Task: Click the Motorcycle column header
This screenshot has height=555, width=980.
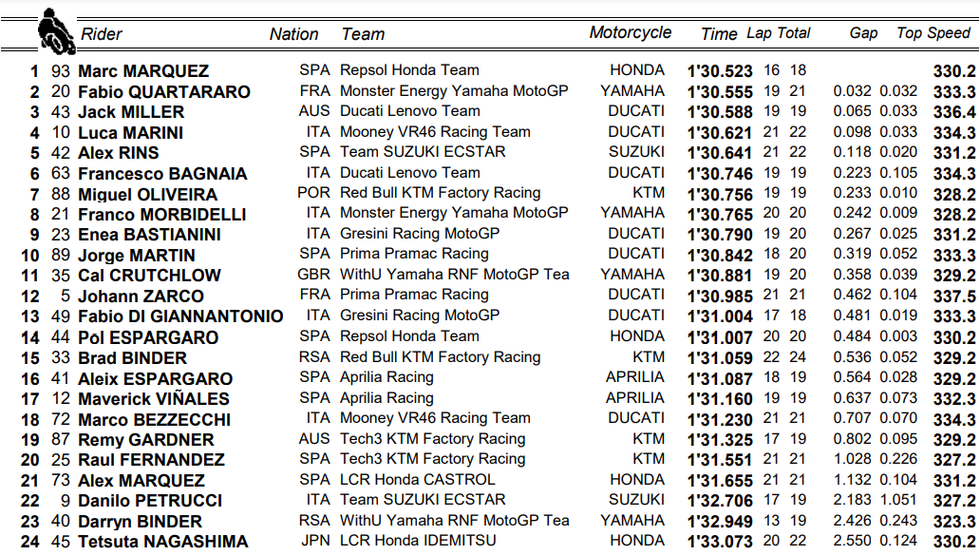Action: coord(630,32)
